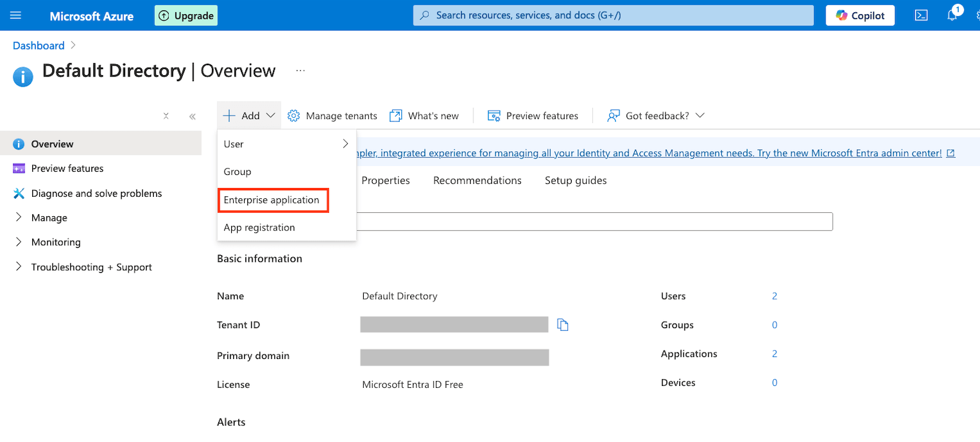Viewport: 980px width, 442px height.
Task: Choose Group from Add menu
Action: point(287,172)
